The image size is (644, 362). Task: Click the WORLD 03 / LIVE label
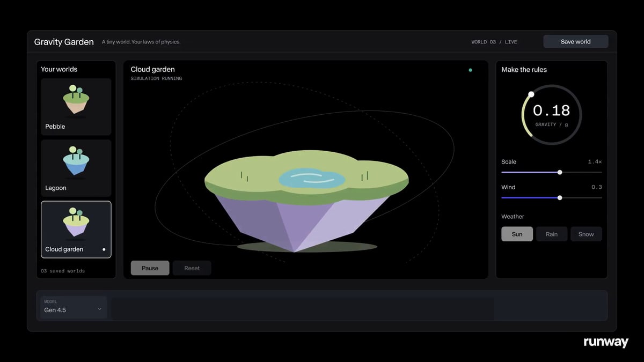[494, 42]
